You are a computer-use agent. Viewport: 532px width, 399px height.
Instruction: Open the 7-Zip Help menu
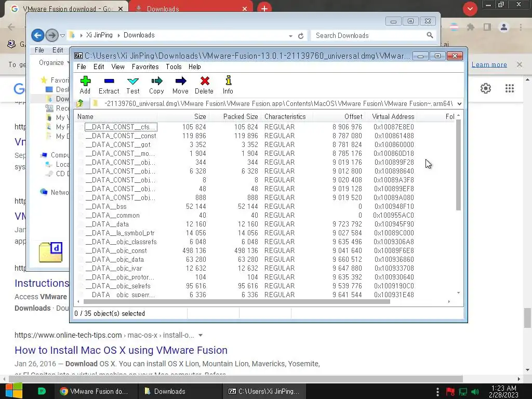pyautogui.click(x=195, y=66)
